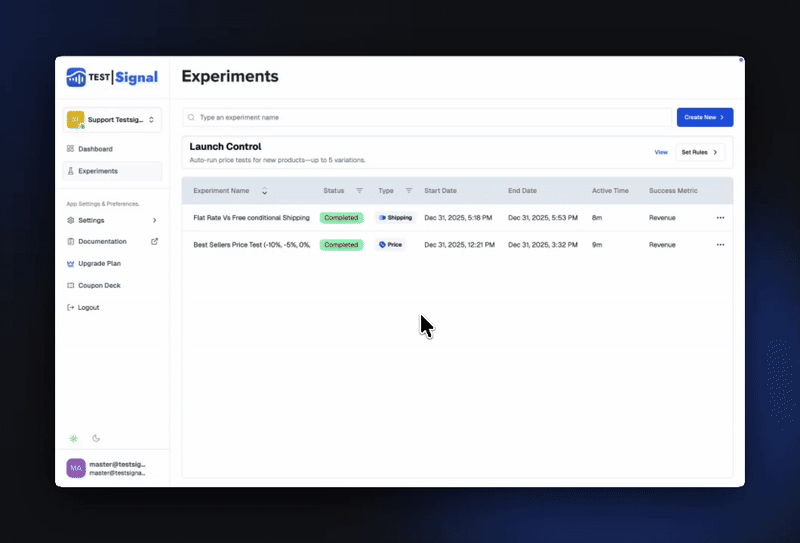Open Upgrade Plan in the sidebar

[99, 264]
